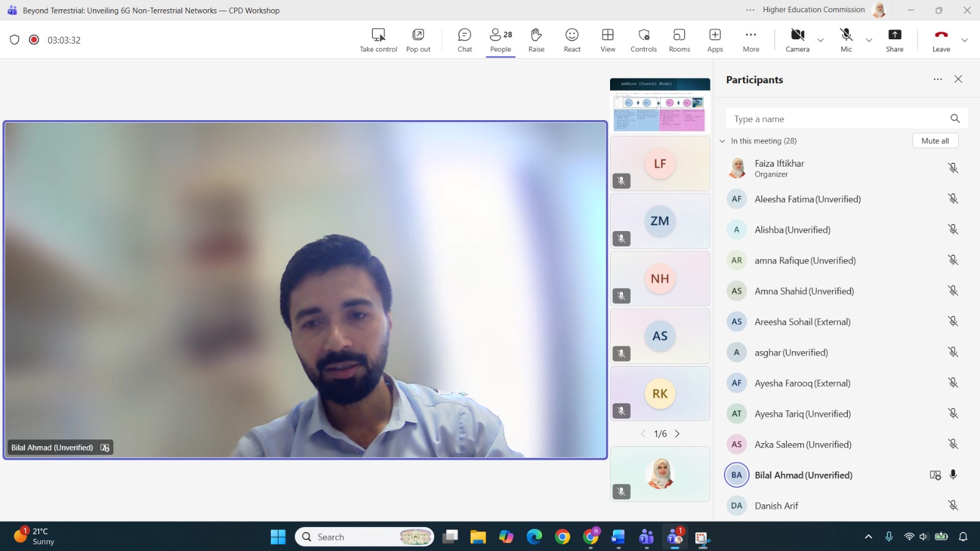Open the Chat panel

(464, 40)
